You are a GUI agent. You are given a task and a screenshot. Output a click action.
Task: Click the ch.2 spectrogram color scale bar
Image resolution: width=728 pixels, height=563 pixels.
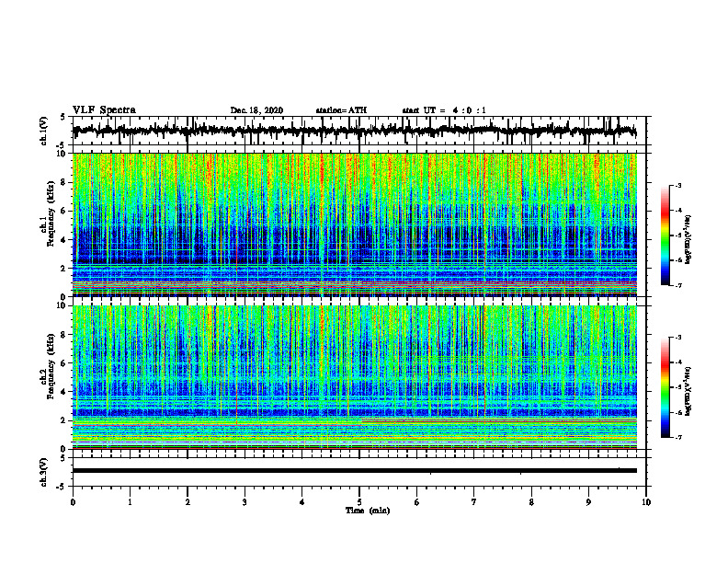pos(665,387)
